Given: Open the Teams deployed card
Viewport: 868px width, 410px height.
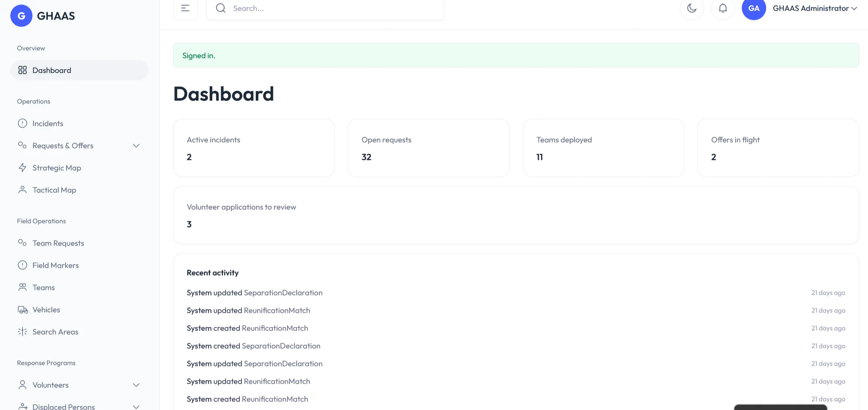Looking at the screenshot, I should point(603,148).
